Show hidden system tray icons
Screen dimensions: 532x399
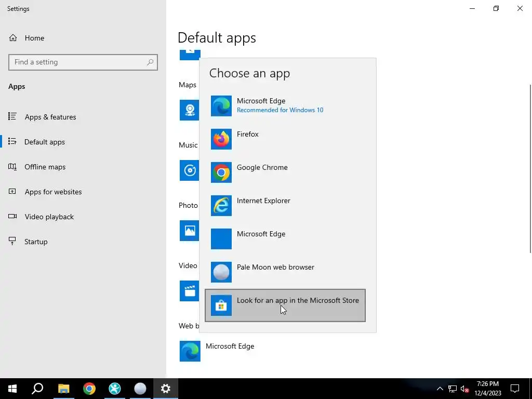(x=440, y=389)
